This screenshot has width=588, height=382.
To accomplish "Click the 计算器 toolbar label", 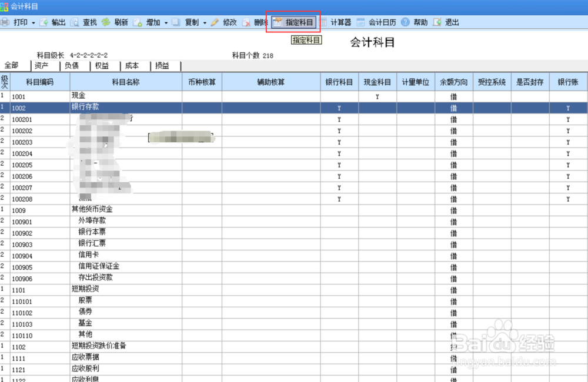I will (340, 22).
